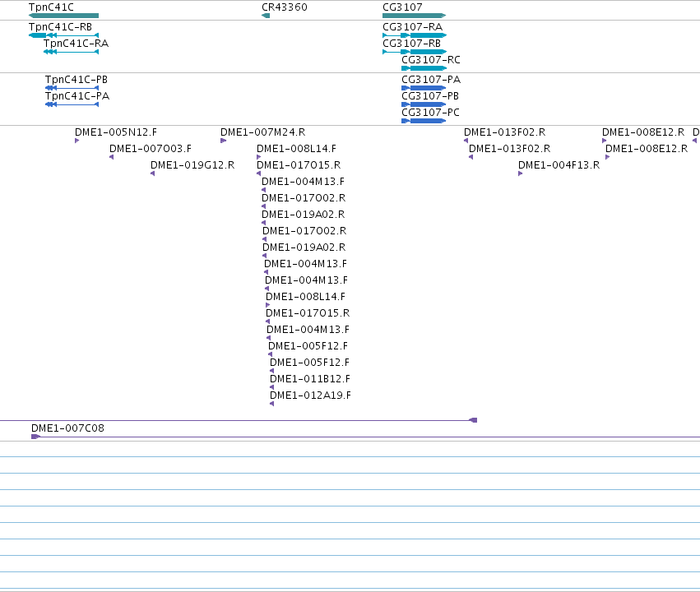Open the TpnC41C-RA transcript label

point(76,44)
